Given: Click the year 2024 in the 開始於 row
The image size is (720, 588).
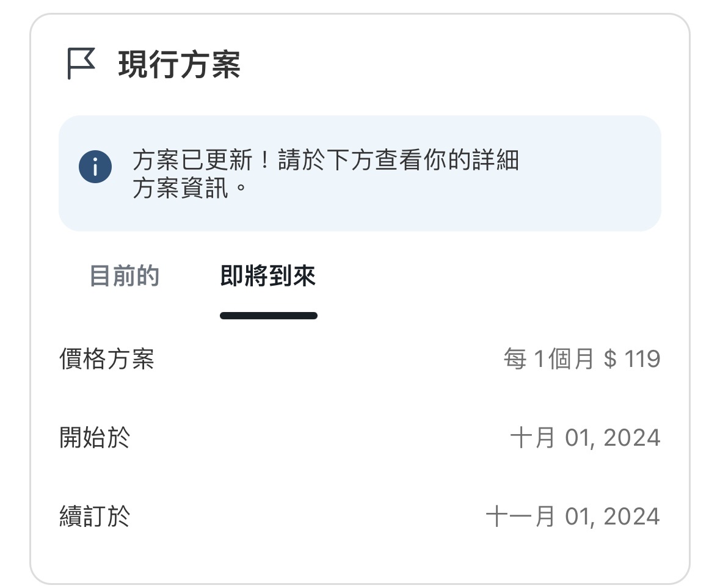Looking at the screenshot, I should 631,438.
